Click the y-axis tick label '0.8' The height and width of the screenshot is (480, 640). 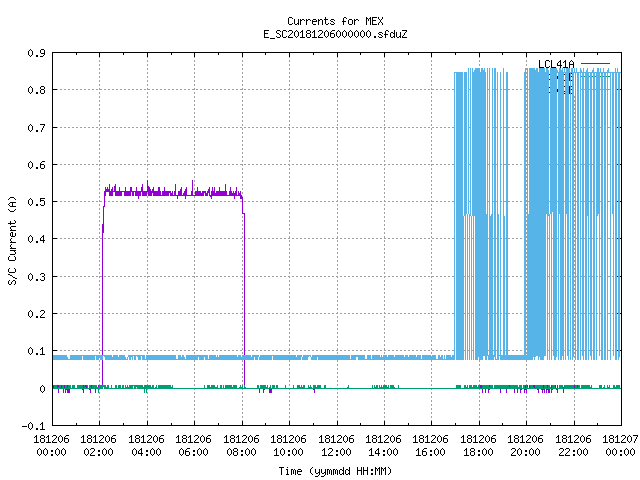[x=36, y=90]
